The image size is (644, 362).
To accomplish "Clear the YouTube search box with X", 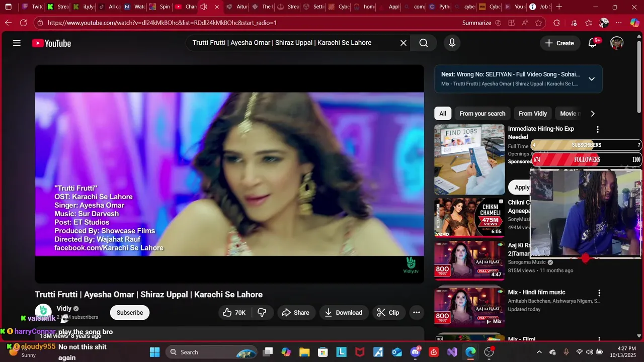I will (x=404, y=43).
